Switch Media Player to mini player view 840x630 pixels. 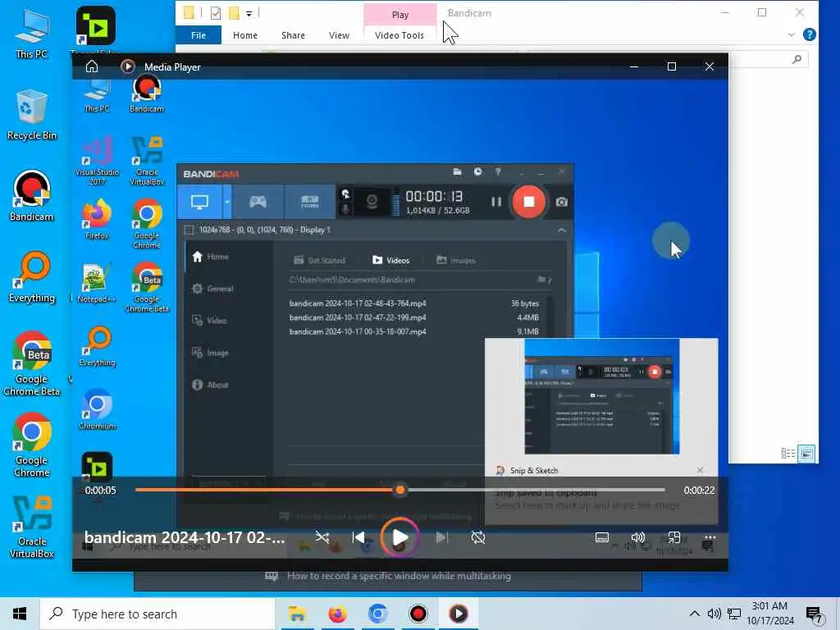(673, 537)
